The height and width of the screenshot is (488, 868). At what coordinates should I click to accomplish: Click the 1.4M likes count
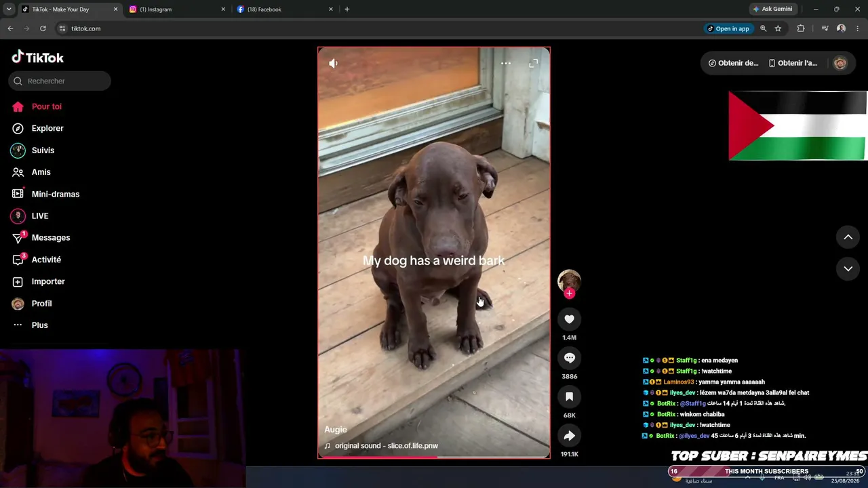(x=570, y=338)
